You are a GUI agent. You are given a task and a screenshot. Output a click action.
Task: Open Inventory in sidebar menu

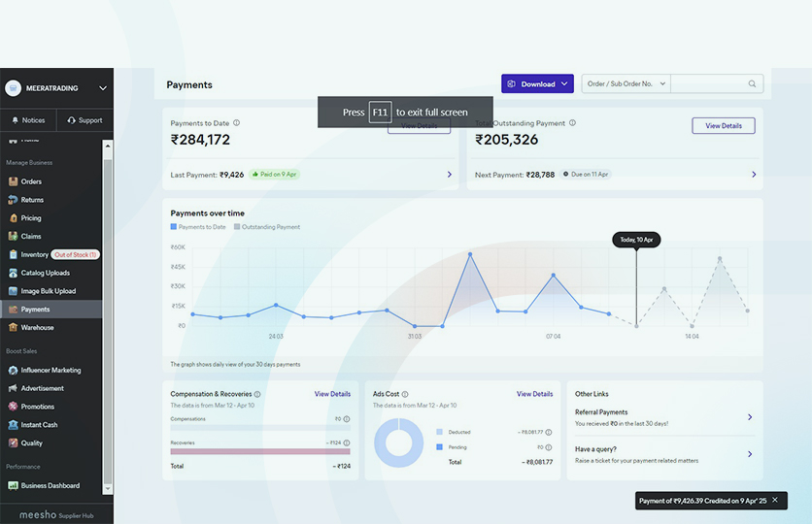click(x=35, y=254)
